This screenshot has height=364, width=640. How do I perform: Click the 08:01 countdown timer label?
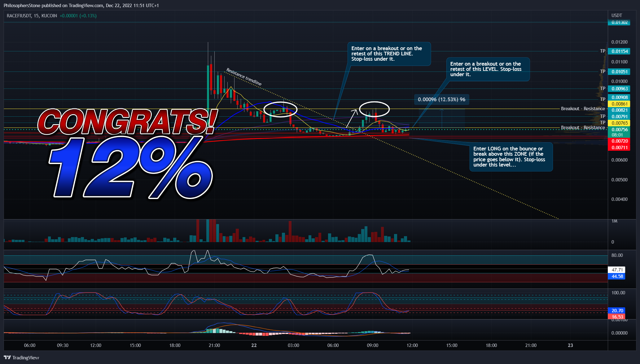coord(617,135)
